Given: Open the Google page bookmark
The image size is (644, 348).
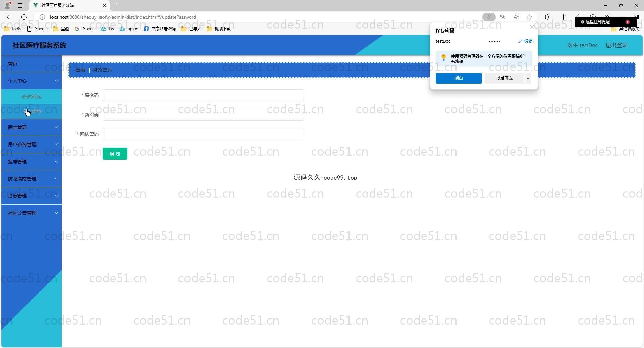Looking at the screenshot, I should click(x=37, y=29).
